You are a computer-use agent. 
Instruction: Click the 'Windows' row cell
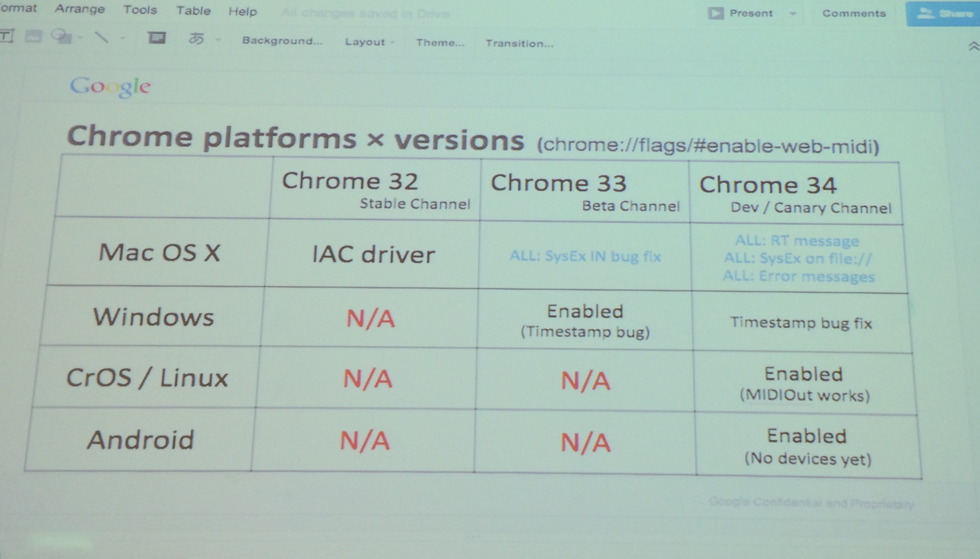click(x=153, y=317)
